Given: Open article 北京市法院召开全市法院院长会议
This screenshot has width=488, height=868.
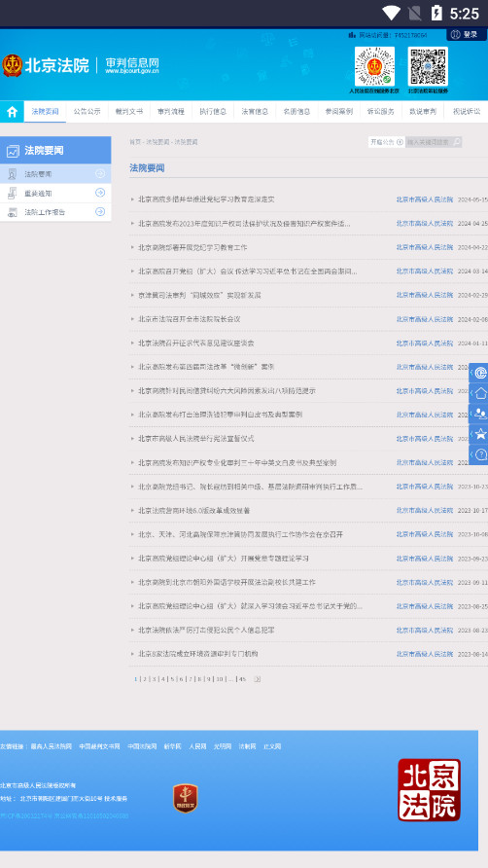Looking at the screenshot, I should pyautogui.click(x=190, y=319).
